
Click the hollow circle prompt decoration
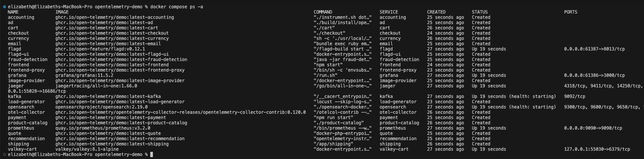coord(4,154)
